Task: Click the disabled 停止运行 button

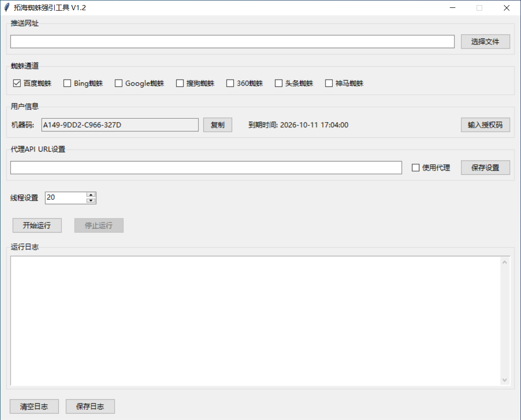Action: [x=98, y=225]
